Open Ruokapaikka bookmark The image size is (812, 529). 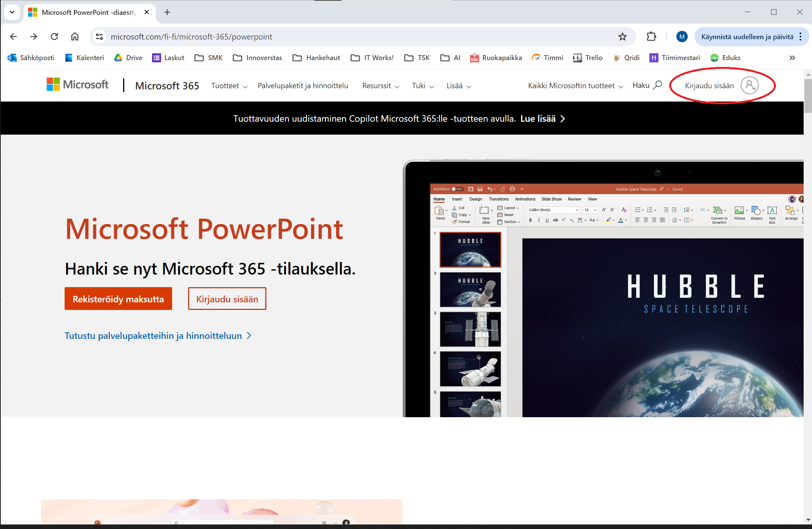click(x=496, y=58)
